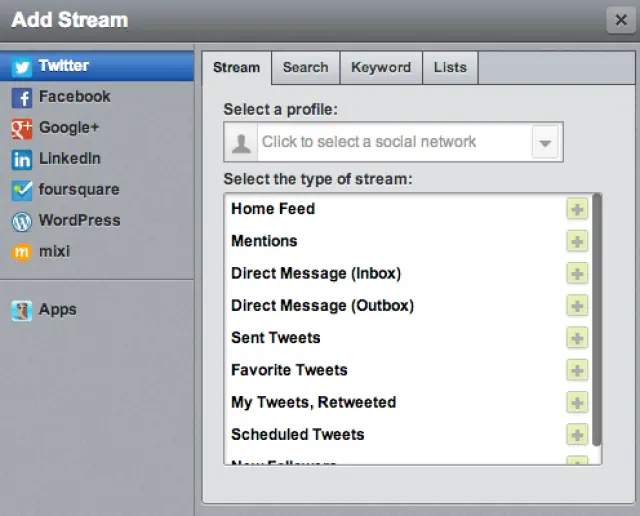Select the Twitter bird icon in sidebar
640x516 pixels.
pyautogui.click(x=22, y=67)
